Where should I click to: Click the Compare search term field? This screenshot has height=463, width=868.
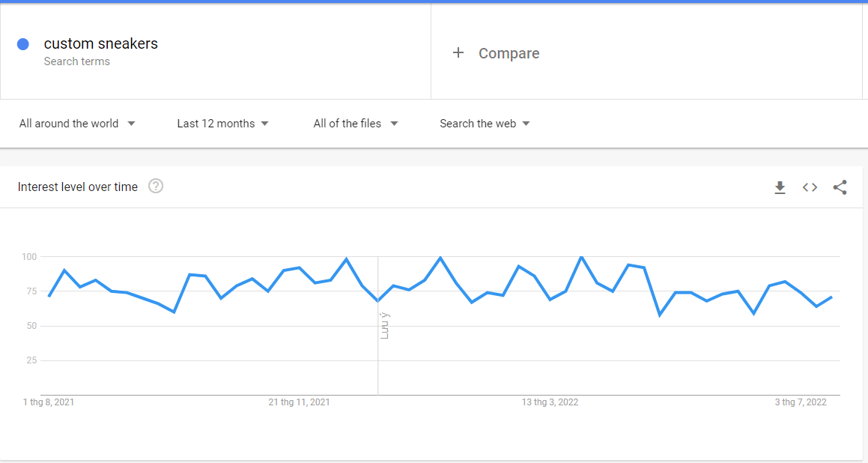pyautogui.click(x=509, y=53)
